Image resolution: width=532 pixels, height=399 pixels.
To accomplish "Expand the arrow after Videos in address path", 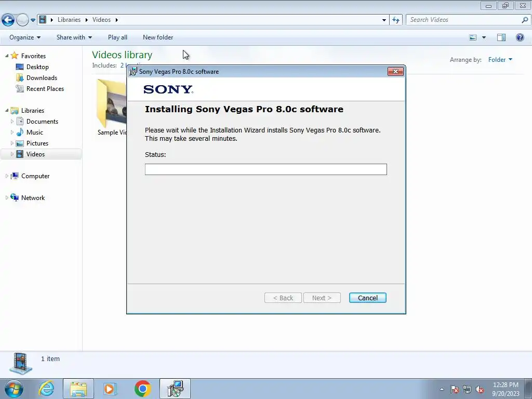I will pos(117,20).
